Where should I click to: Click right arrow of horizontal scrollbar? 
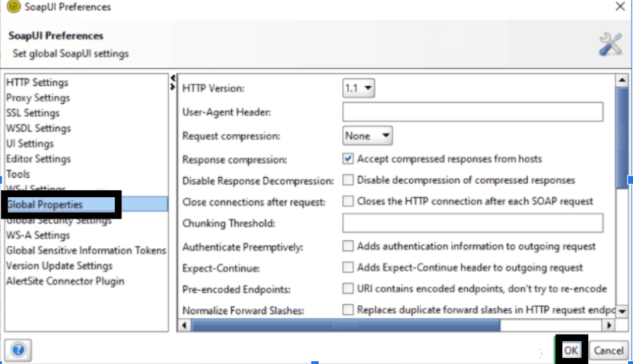[x=608, y=325]
